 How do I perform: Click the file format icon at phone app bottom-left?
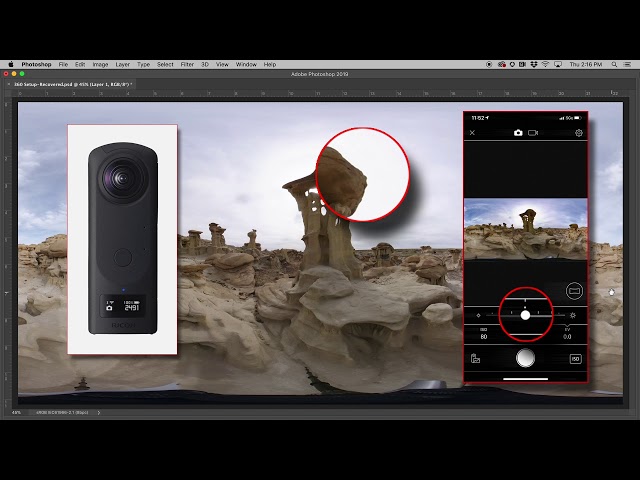click(476, 359)
